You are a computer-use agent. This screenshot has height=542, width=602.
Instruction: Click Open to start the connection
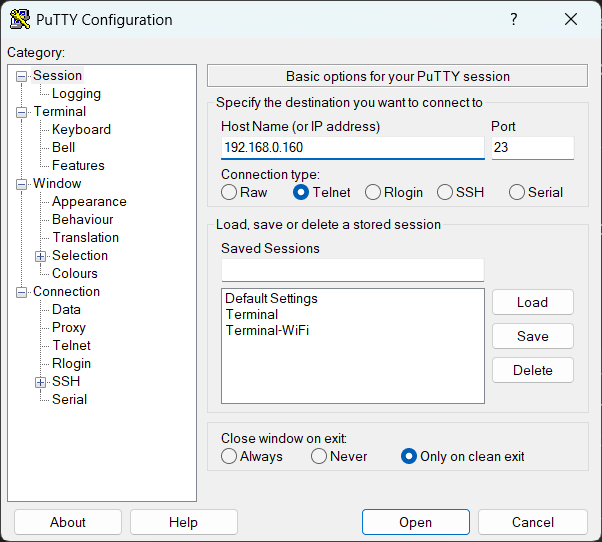pyautogui.click(x=415, y=522)
